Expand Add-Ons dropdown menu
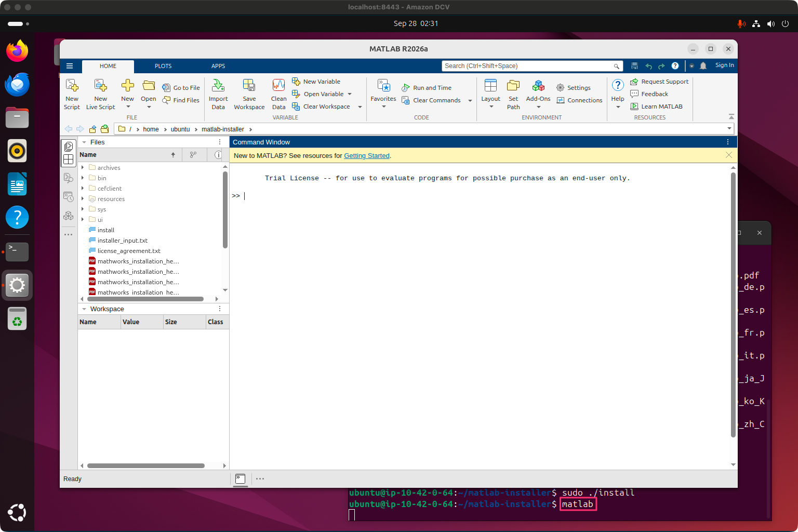This screenshot has height=532, width=798. click(x=538, y=107)
